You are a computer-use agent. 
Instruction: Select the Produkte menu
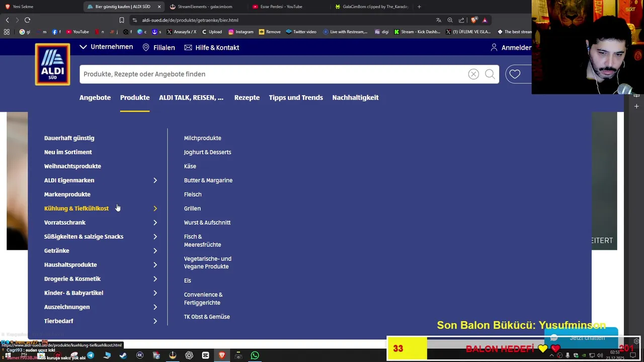click(x=135, y=98)
